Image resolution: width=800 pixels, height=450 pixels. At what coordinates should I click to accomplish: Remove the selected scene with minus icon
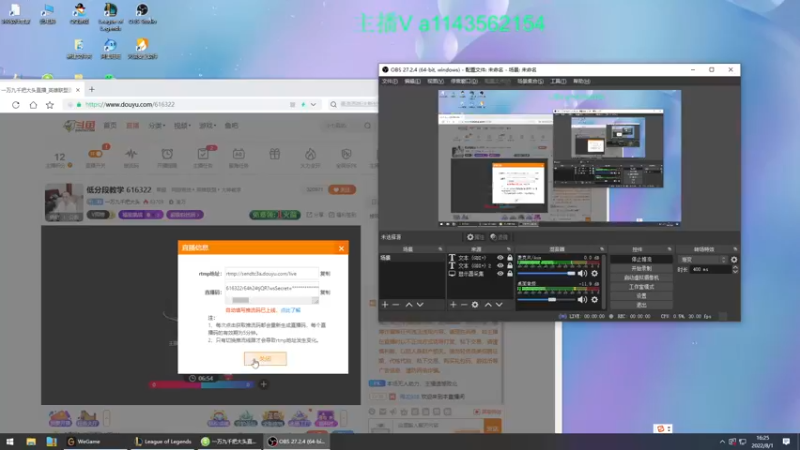pos(396,305)
